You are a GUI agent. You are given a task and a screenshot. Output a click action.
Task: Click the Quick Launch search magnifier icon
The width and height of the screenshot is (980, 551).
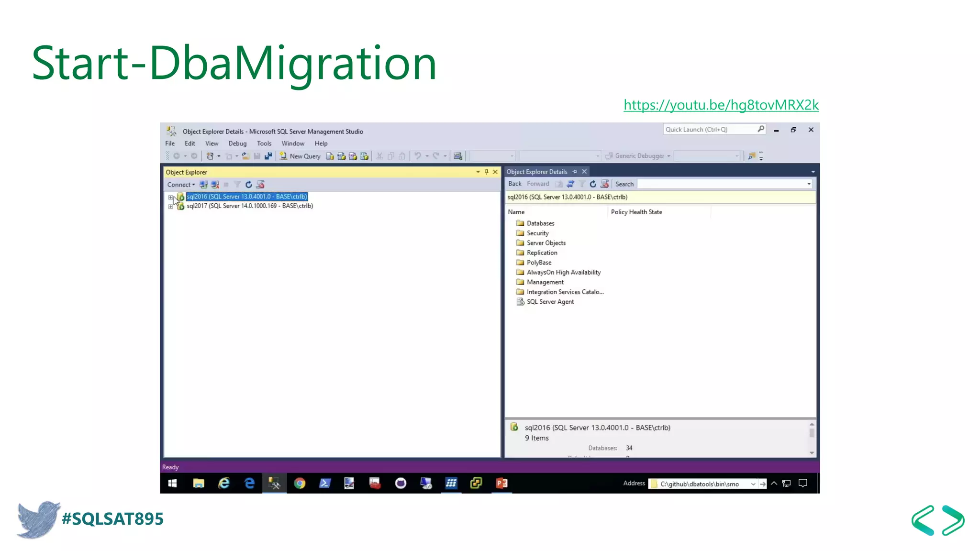(x=760, y=129)
